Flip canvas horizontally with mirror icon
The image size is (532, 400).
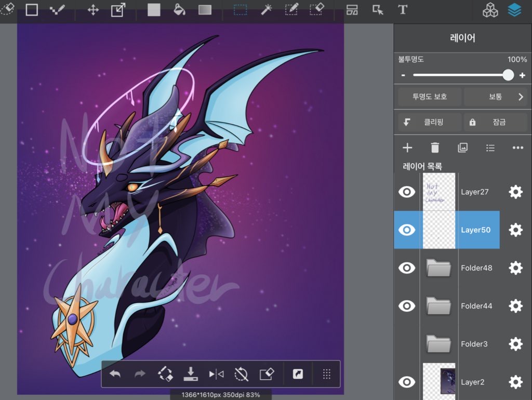[216, 374]
